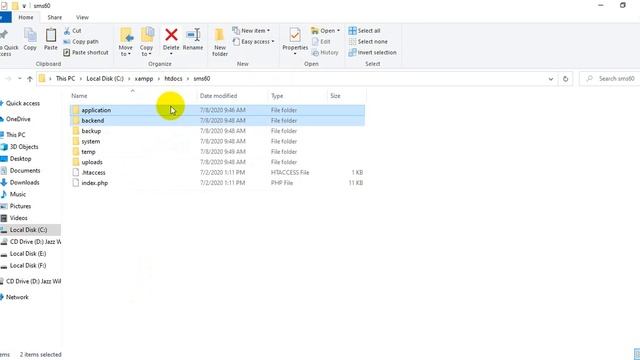Create a New folder
640x360 pixels.
click(x=220, y=42)
